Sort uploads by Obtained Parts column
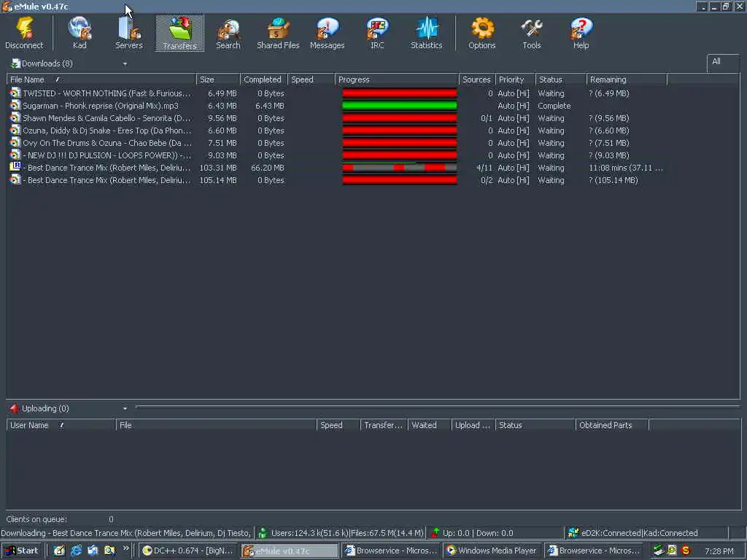The image size is (747, 560). (x=612, y=425)
